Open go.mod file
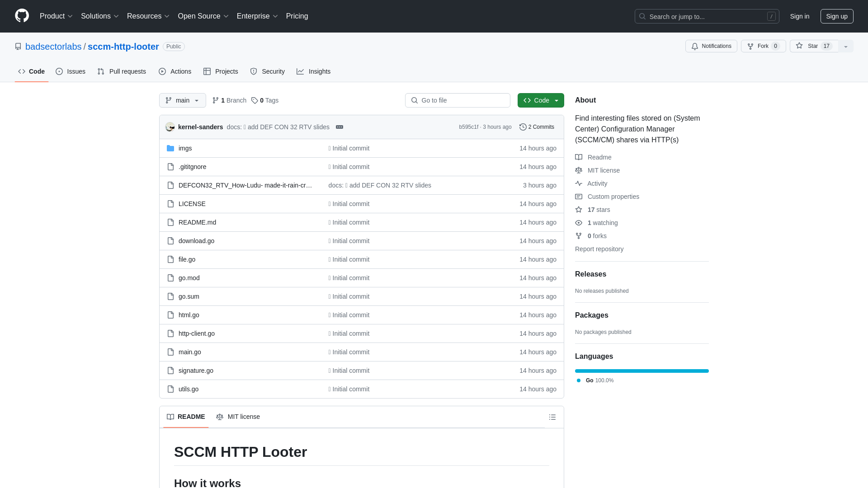This screenshot has width=868, height=488. tap(189, 278)
